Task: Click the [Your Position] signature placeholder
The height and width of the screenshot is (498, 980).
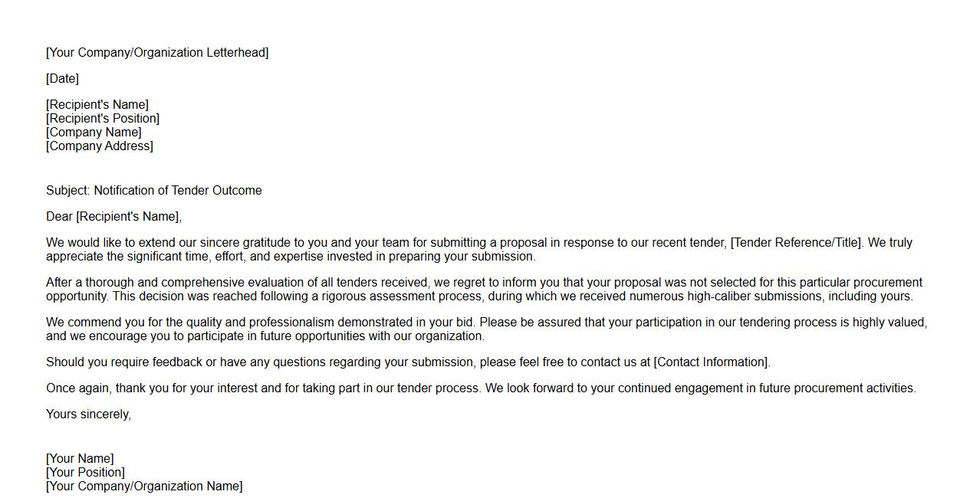Action: click(x=85, y=473)
